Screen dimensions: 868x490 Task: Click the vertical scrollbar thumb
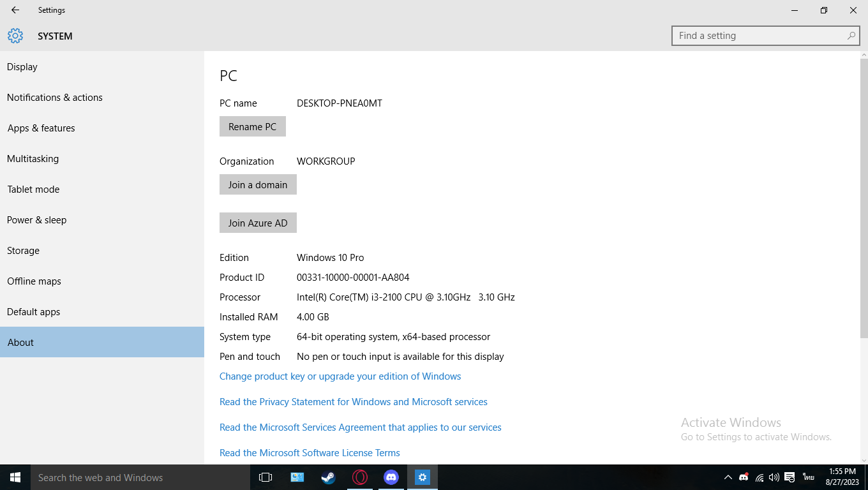coord(864,198)
